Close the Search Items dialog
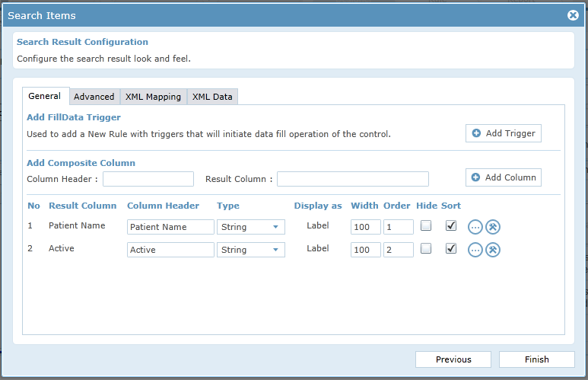Viewport: 588px width, 380px height. 573,15
